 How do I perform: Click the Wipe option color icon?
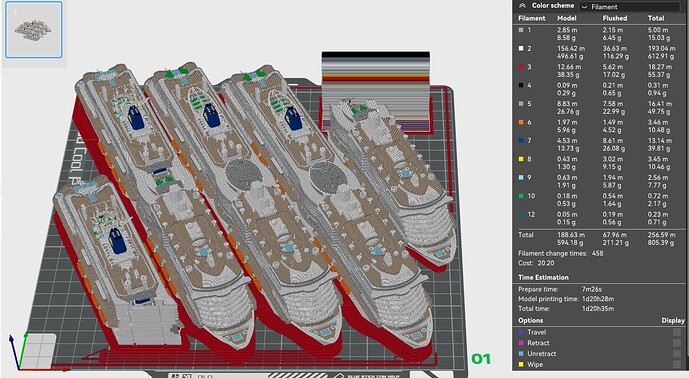click(521, 365)
